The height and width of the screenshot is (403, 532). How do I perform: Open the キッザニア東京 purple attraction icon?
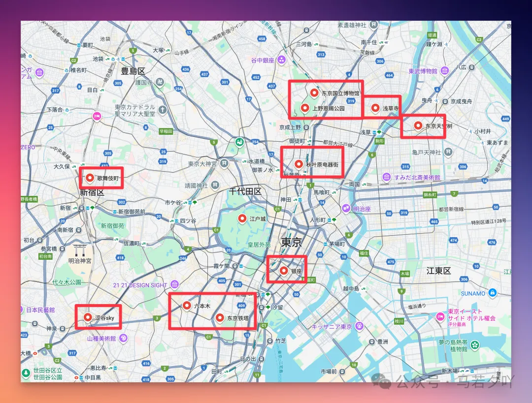pyautogui.click(x=360, y=326)
